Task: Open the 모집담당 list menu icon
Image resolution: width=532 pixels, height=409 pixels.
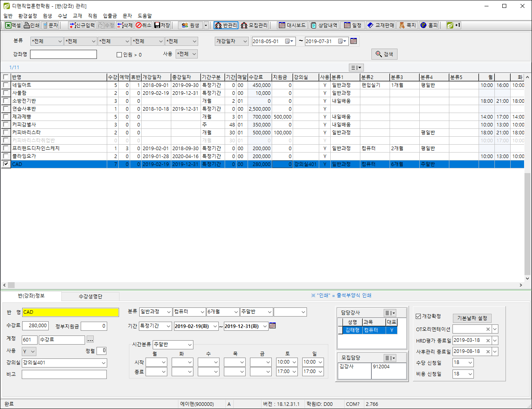Action: (390, 358)
